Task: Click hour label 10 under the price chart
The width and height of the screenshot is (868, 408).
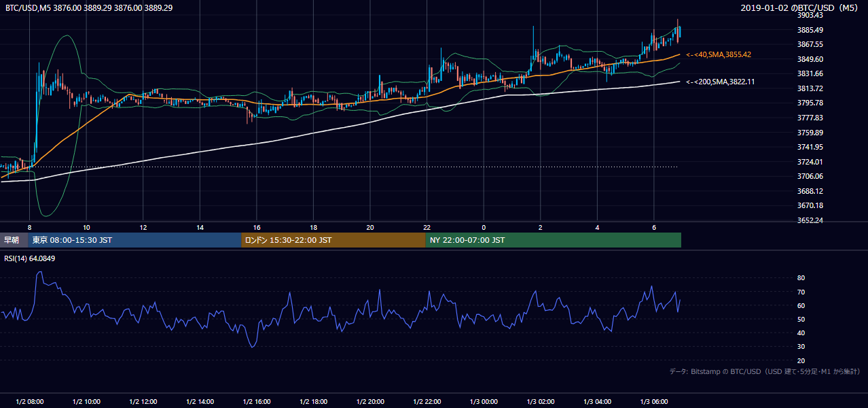Action: [86, 227]
